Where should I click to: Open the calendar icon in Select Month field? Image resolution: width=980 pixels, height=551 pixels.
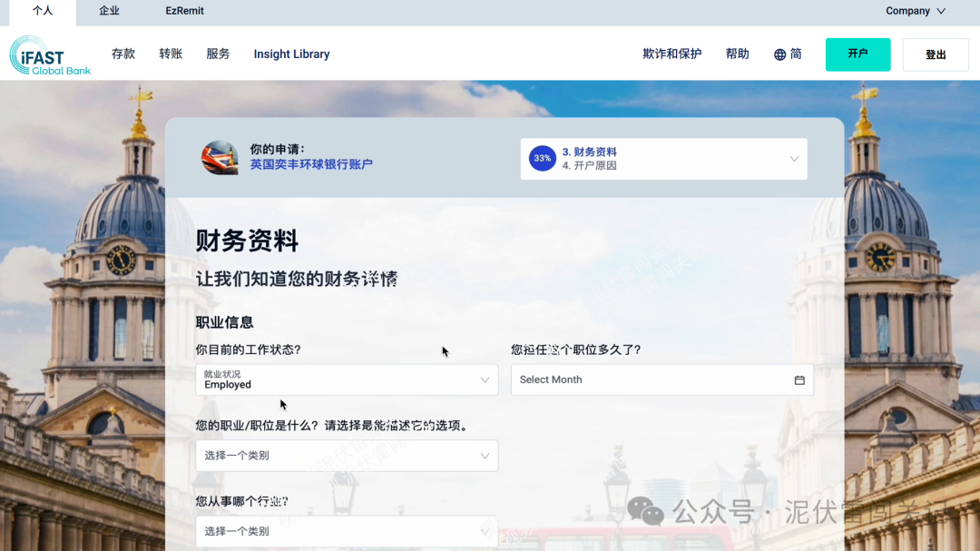[x=799, y=379]
